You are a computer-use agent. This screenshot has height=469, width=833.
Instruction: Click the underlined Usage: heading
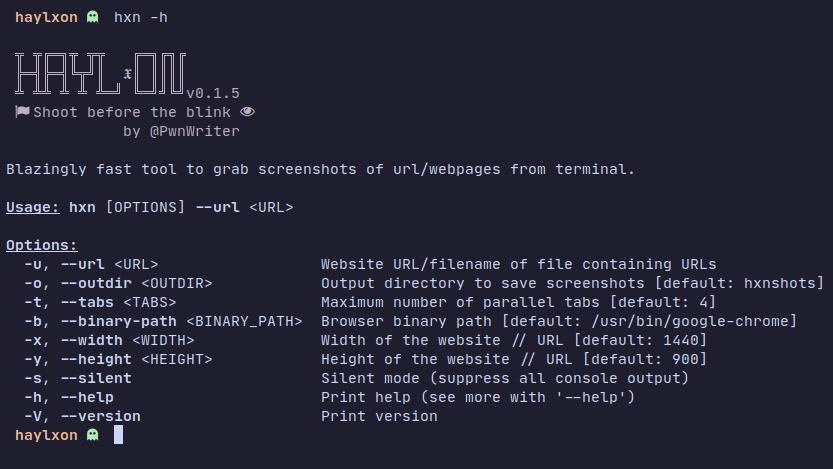(x=33, y=207)
